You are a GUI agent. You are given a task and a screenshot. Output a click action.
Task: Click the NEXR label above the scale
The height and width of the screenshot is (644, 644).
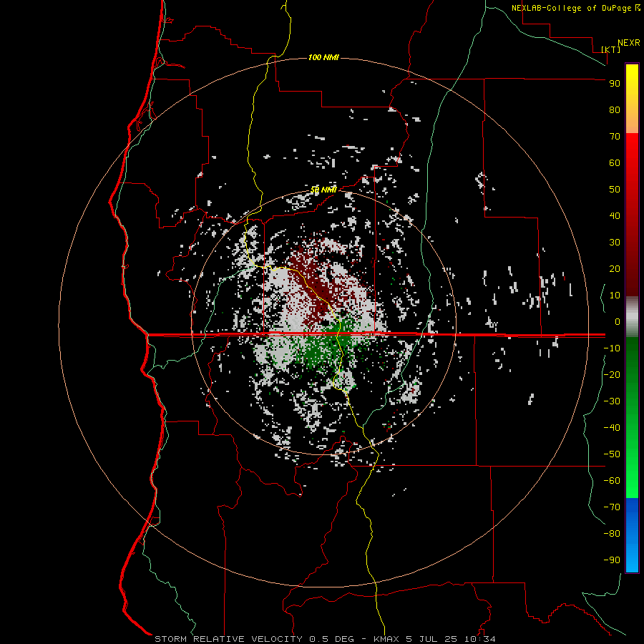pyautogui.click(x=628, y=43)
